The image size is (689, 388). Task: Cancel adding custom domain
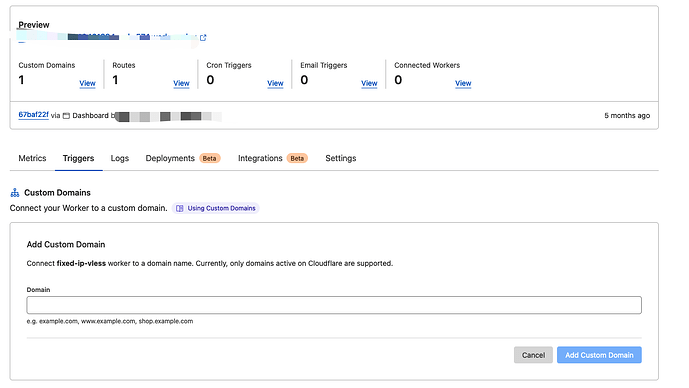[533, 355]
